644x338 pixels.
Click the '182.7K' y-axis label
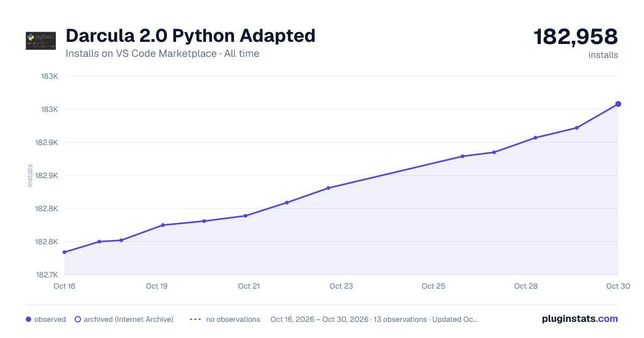pyautogui.click(x=46, y=275)
